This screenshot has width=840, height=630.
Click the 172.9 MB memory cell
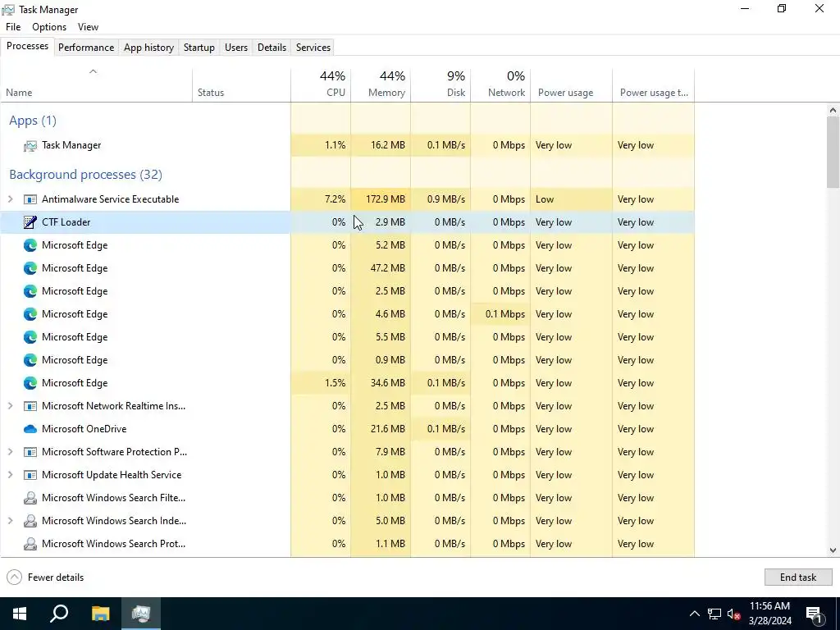(381, 199)
